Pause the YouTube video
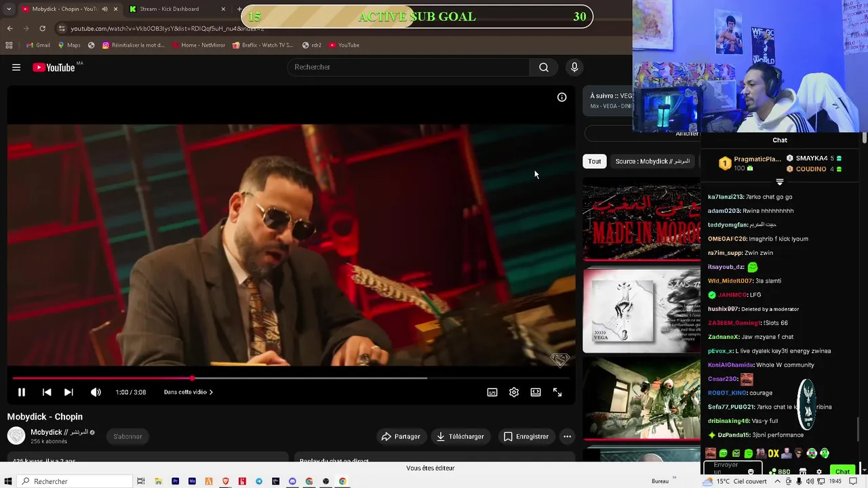Image resolution: width=868 pixels, height=488 pixels. coord(21,392)
